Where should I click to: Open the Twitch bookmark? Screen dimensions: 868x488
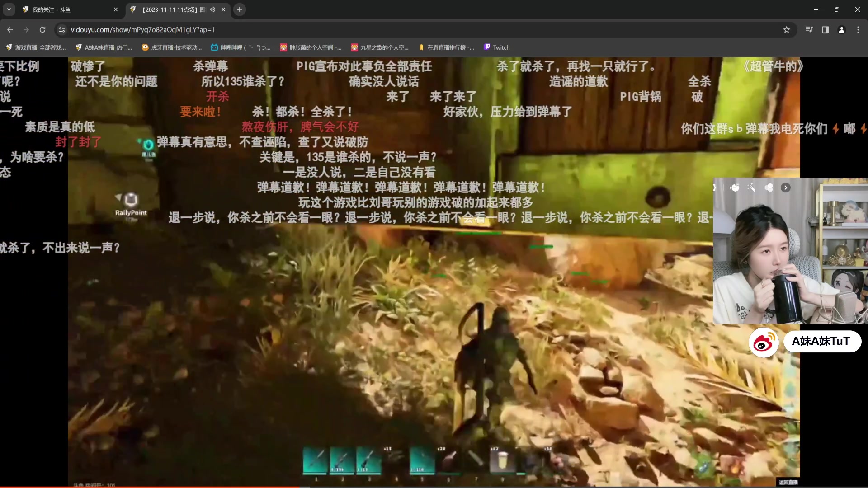(x=497, y=47)
